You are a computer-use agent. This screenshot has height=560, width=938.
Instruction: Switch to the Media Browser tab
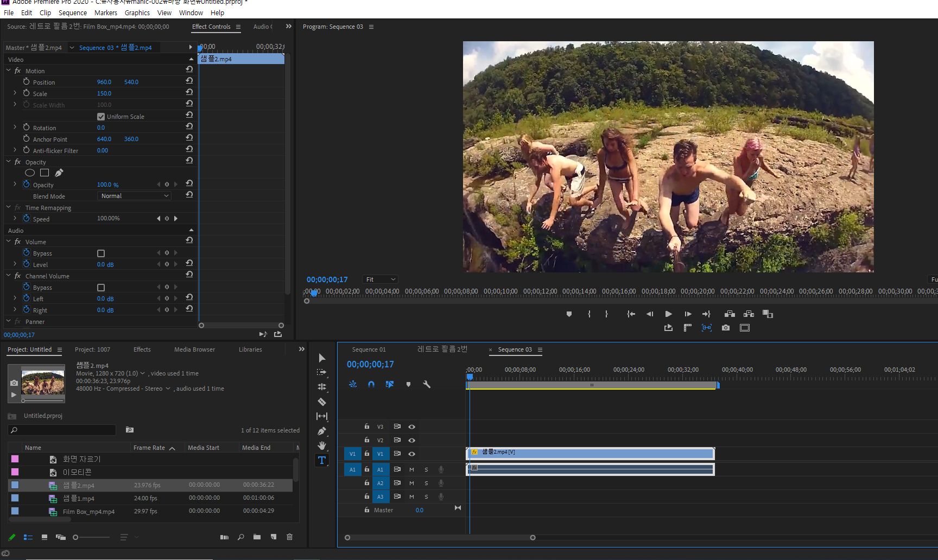[x=194, y=349]
